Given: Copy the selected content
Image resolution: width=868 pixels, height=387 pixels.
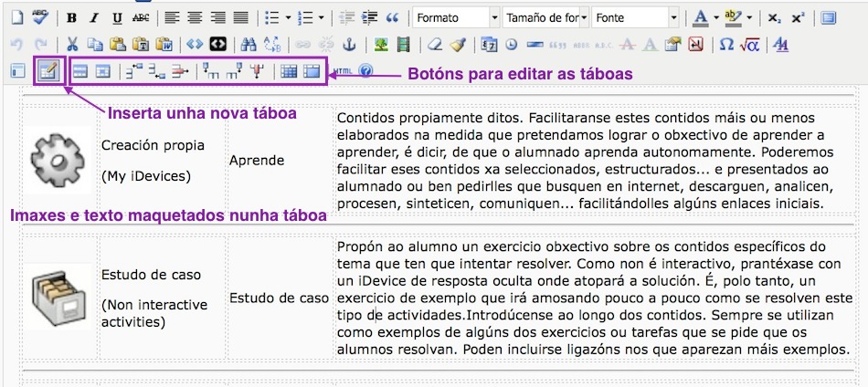Looking at the screenshot, I should (95, 44).
